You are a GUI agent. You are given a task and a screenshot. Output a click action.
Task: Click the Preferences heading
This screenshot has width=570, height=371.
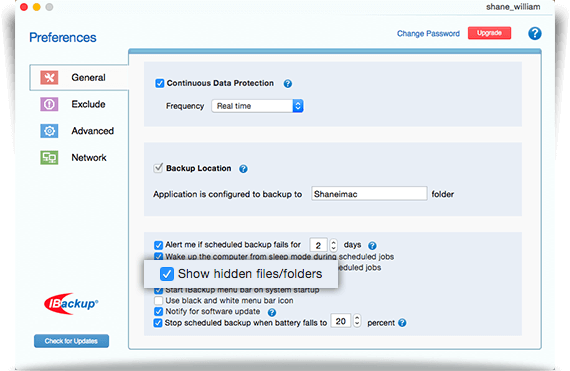tap(63, 37)
